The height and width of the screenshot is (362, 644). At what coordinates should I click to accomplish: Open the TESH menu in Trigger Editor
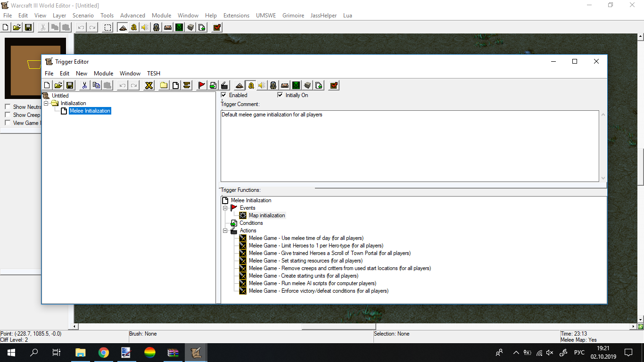[154, 74]
